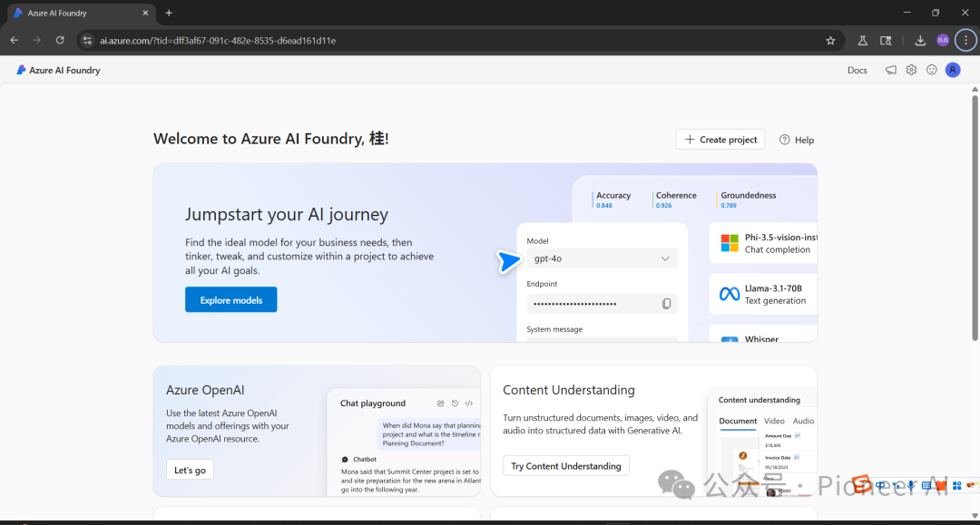Open the blue user account avatar
The image size is (980, 525).
[x=953, y=70]
